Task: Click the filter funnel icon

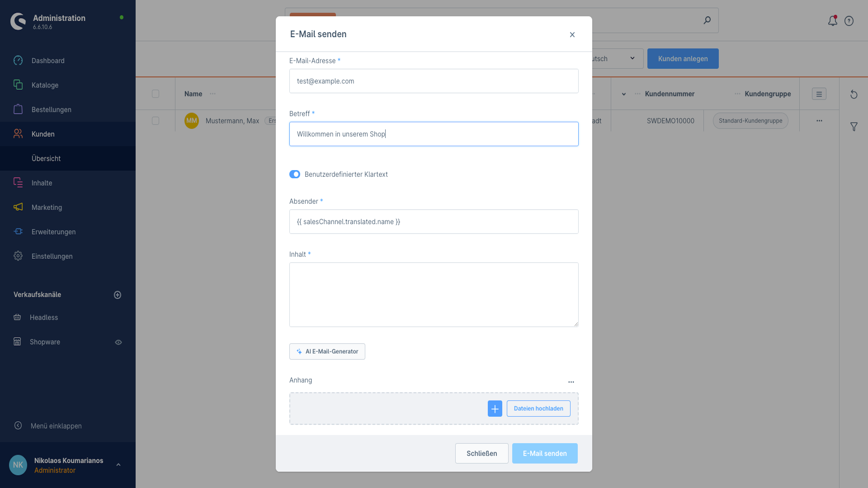Action: click(854, 127)
